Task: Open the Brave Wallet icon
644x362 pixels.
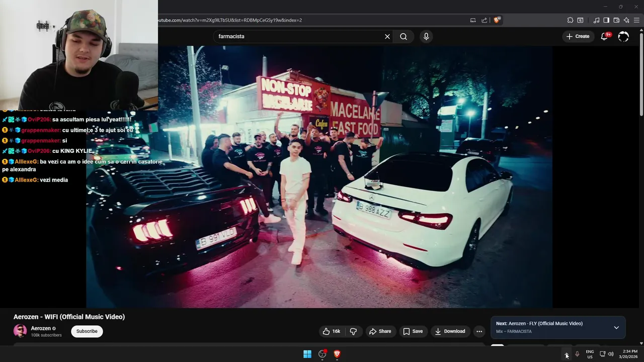Action: pyautogui.click(x=616, y=20)
